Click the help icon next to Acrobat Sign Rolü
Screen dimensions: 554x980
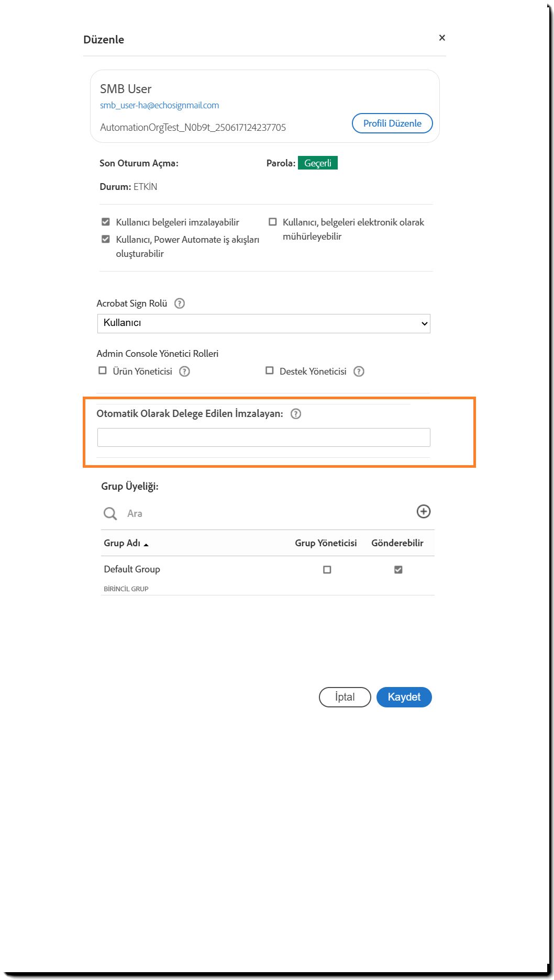click(x=180, y=303)
